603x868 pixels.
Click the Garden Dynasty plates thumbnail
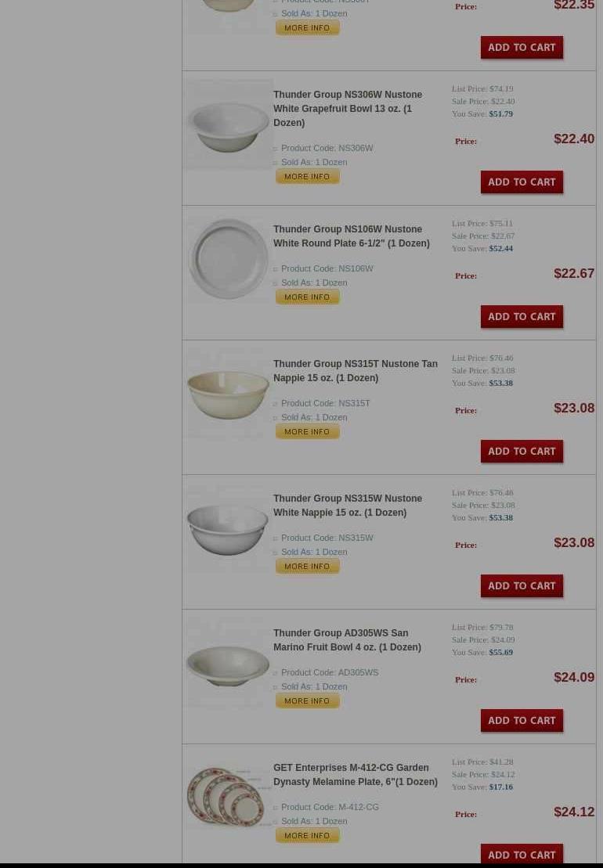coord(228,797)
